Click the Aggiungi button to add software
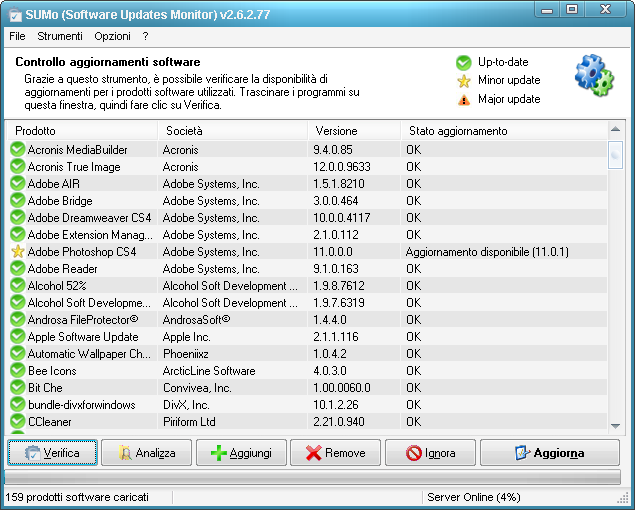Screen dimensions: 635x510 tap(240, 453)
